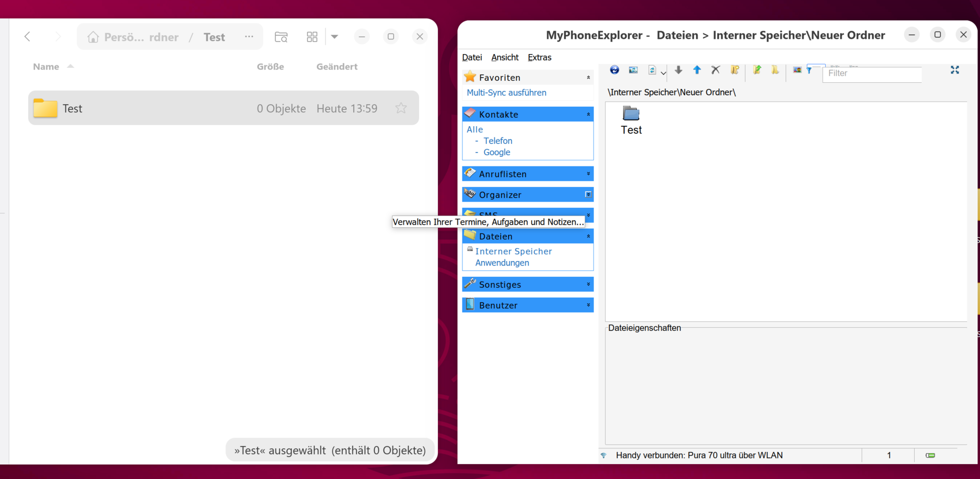Select the Test folder in MyPhoneExplorer
This screenshot has height=479, width=980.
631,121
